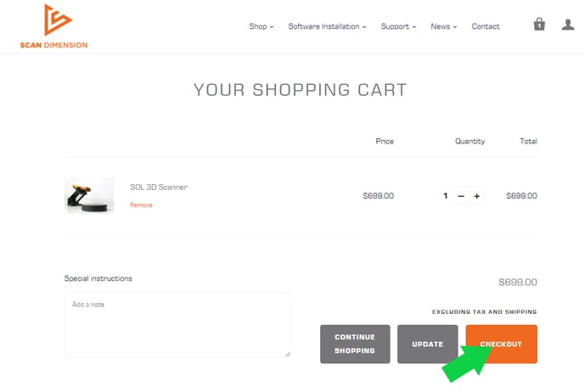Grab the note box resize handle
This screenshot has width=584, height=392.
pos(288,354)
